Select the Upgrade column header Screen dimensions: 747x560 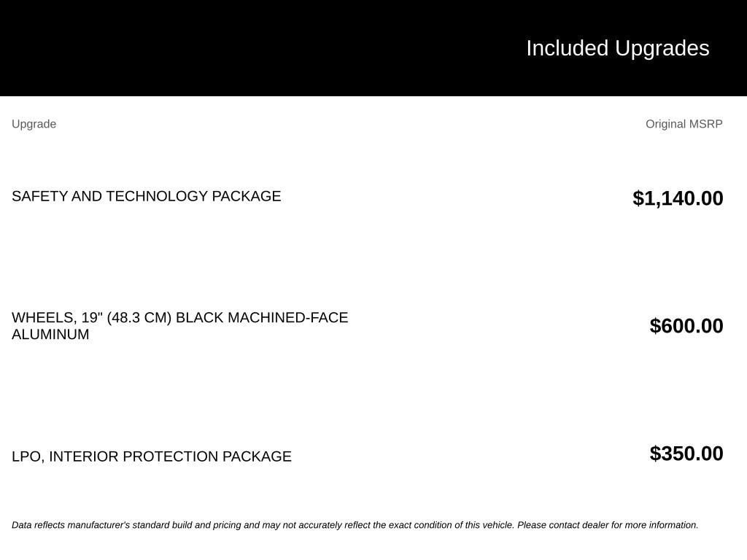[34, 124]
